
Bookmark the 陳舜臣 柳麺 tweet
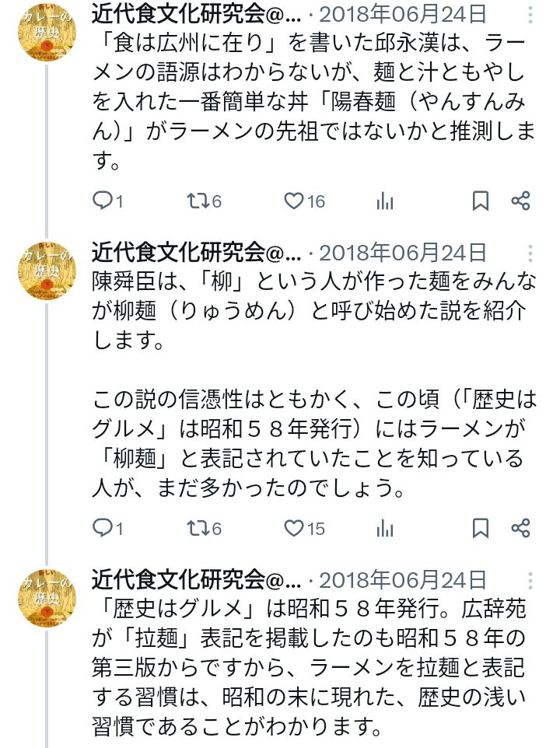tap(481, 529)
